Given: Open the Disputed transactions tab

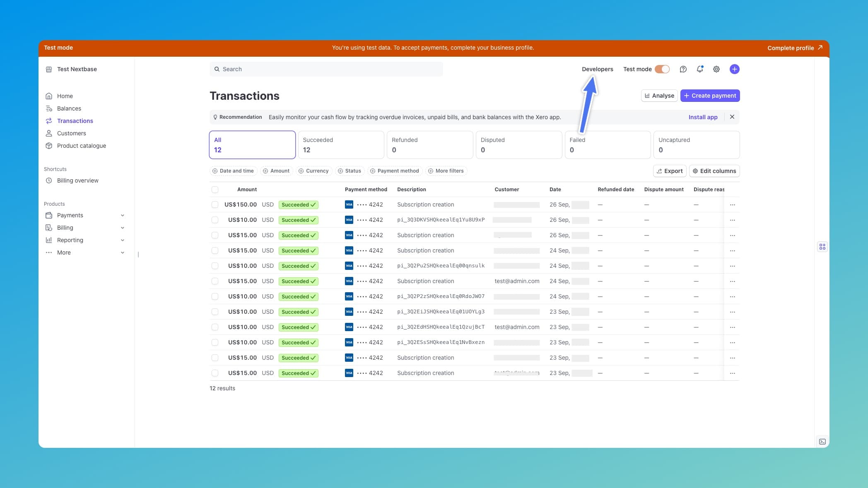Looking at the screenshot, I should [519, 144].
